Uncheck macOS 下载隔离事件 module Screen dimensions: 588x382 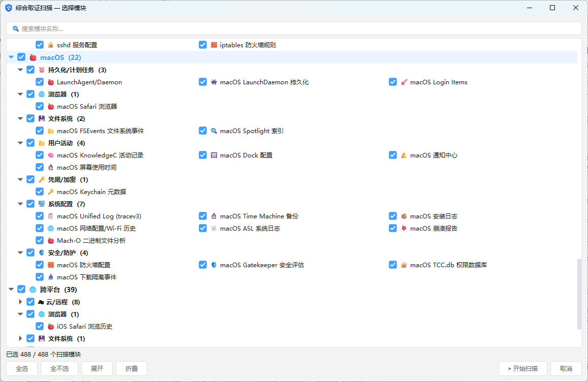(x=39, y=277)
